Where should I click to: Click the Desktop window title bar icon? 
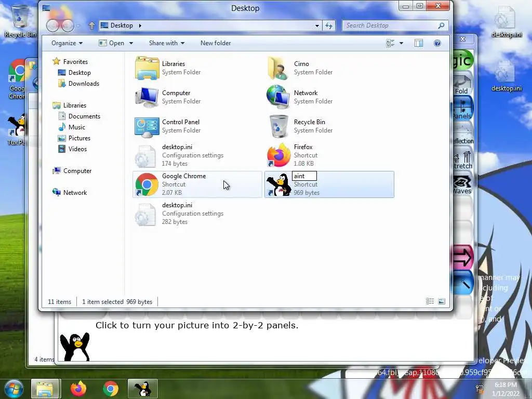[x=46, y=8]
